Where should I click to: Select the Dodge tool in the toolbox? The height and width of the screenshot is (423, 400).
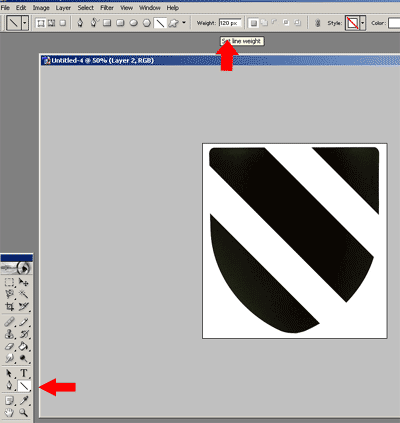coord(23,358)
